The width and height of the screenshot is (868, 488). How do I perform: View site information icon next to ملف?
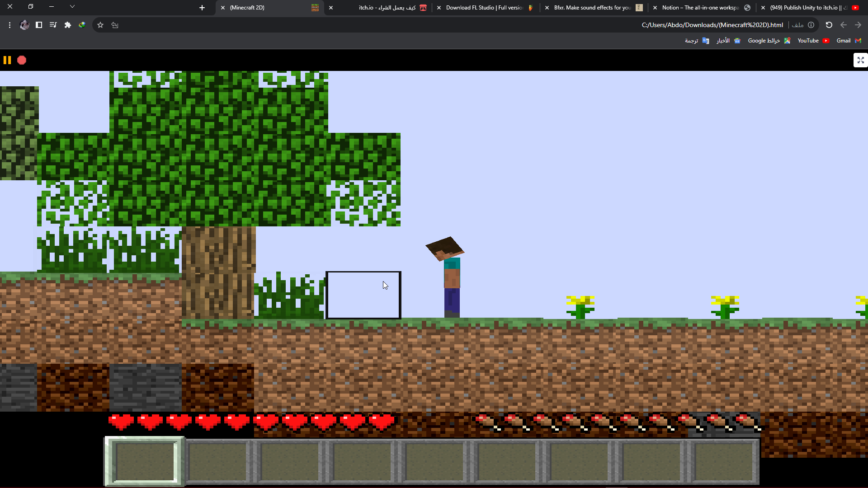811,25
